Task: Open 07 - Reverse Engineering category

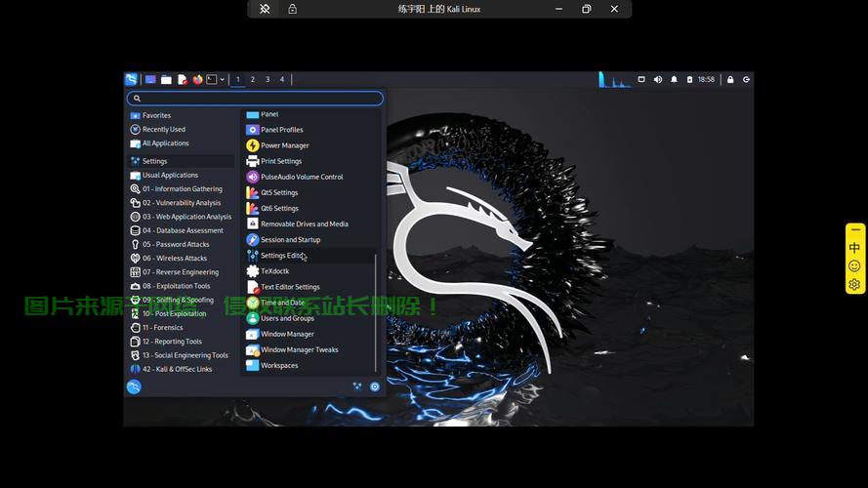Action: click(x=182, y=271)
